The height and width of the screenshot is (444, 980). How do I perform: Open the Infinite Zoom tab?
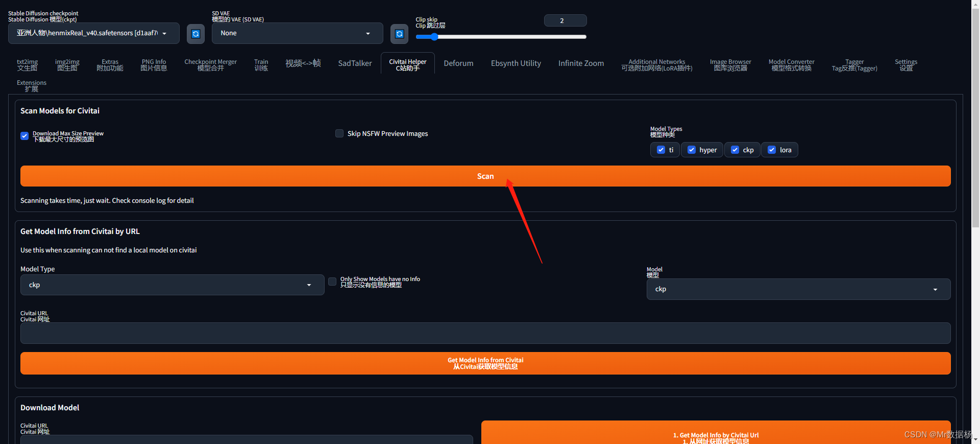[x=581, y=63]
